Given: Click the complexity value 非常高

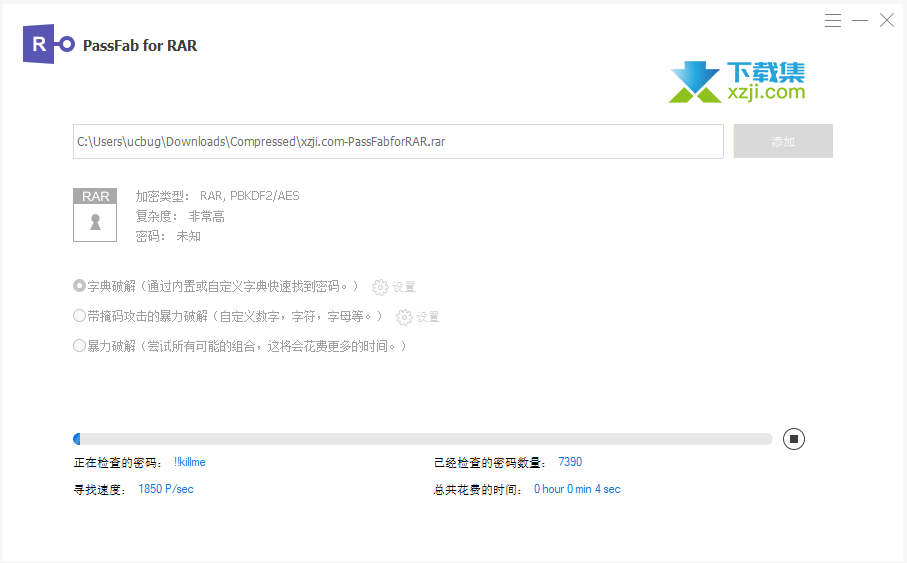Looking at the screenshot, I should coord(207,216).
